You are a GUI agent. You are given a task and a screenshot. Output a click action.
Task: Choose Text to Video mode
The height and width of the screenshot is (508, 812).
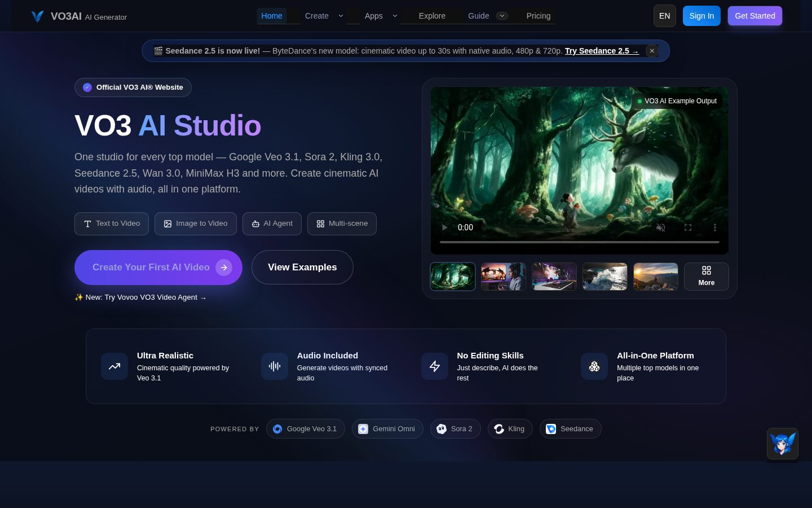(x=112, y=224)
